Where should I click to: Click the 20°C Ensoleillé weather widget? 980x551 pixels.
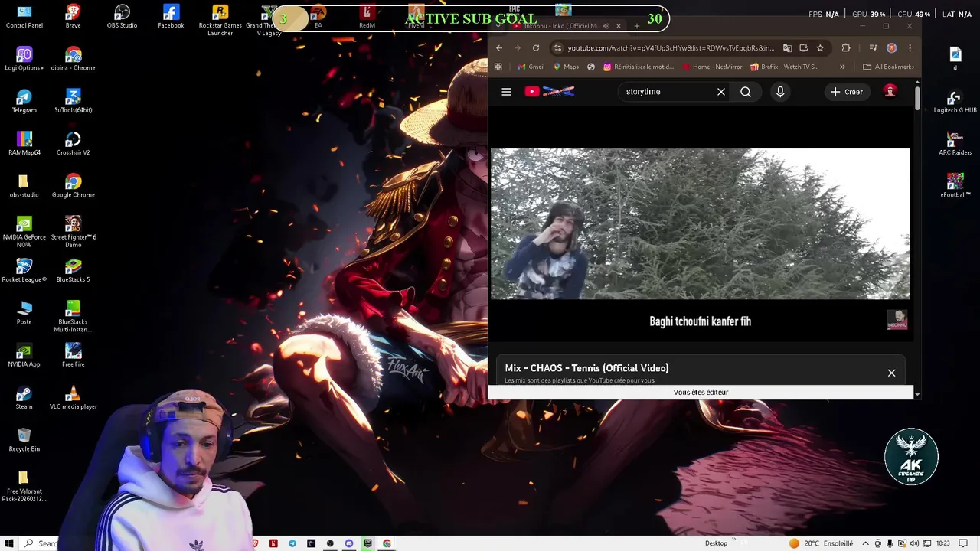pos(821,543)
